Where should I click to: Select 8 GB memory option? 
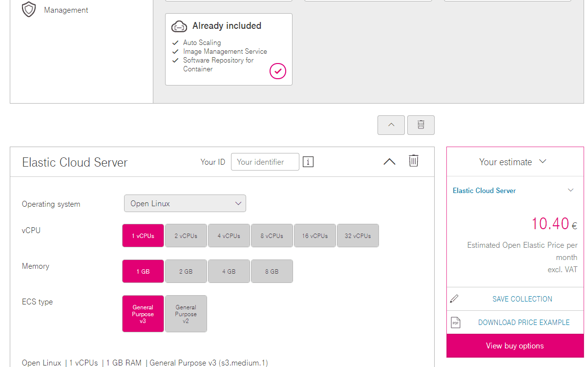coord(272,271)
